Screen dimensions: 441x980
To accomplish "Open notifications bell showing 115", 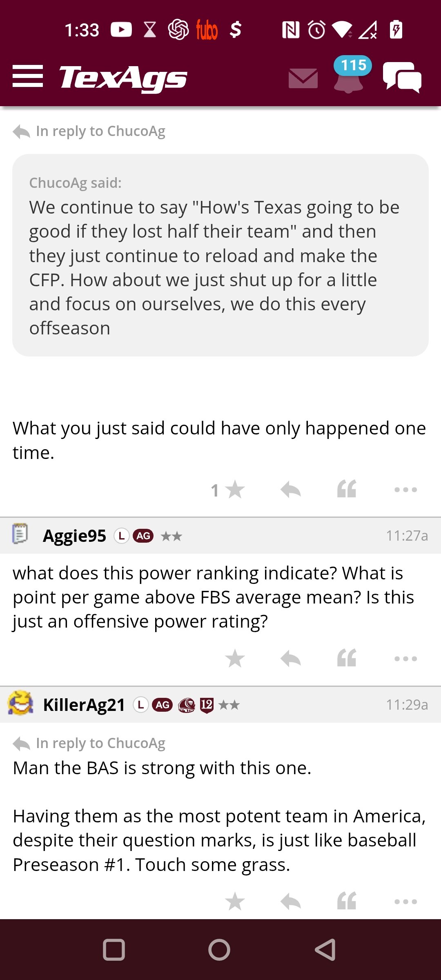I will point(350,75).
